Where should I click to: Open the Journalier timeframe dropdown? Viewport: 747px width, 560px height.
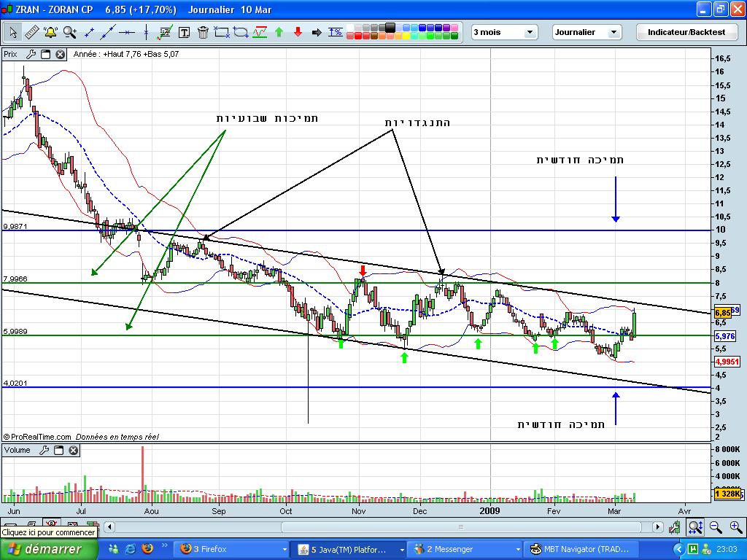(587, 32)
